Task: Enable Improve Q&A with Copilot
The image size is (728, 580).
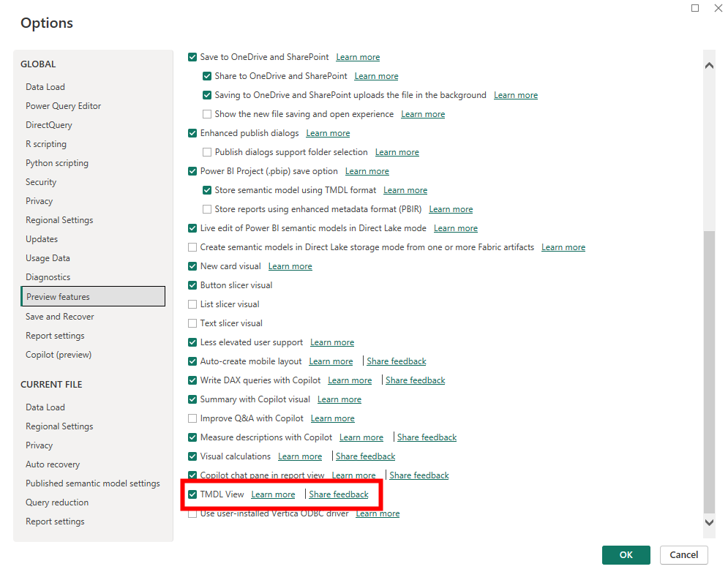Action: click(192, 418)
